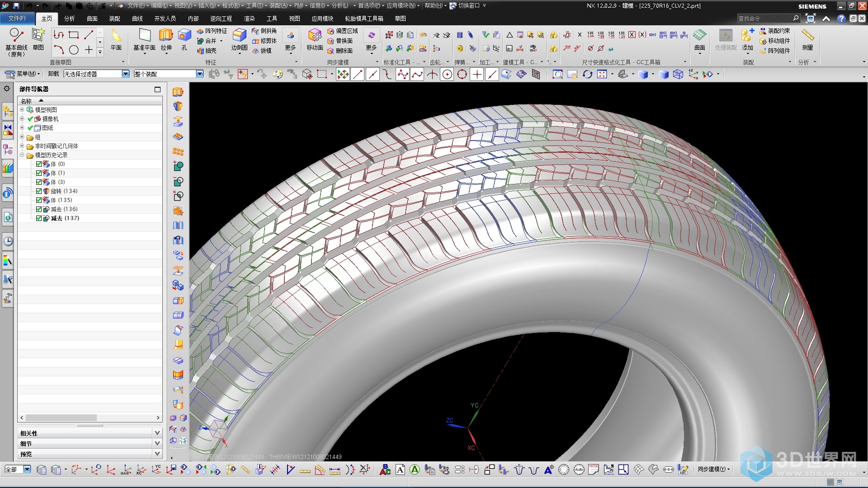
Task: Click the Rotate view icon
Action: click(x=587, y=74)
